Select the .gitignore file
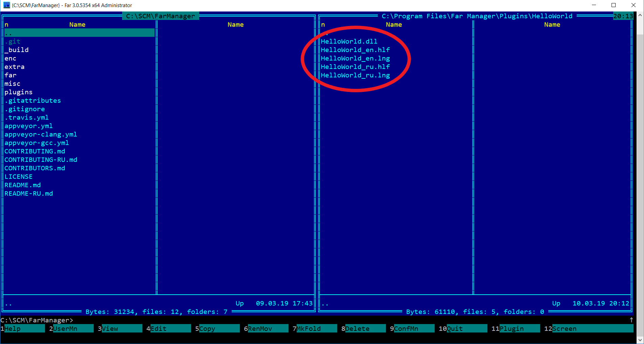644x344 pixels. 25,109
